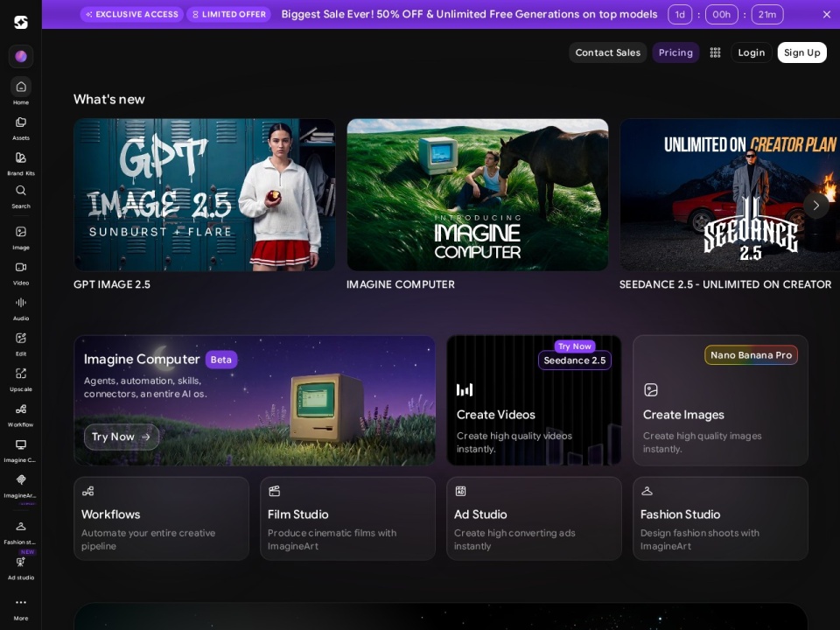The image size is (840, 630).
Task: Click the IMAGINE COMPUTER caption text
Action: [401, 284]
